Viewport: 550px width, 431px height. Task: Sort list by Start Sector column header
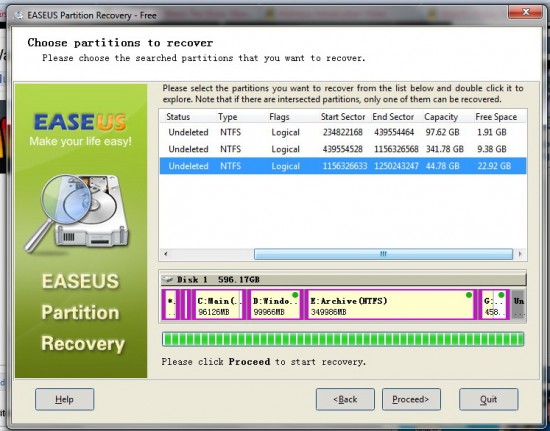[344, 117]
